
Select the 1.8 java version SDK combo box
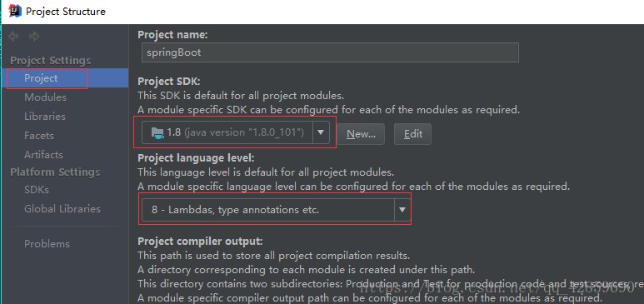[x=235, y=133]
